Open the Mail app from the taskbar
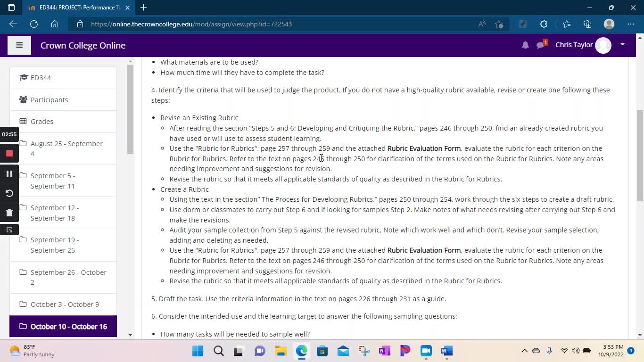The width and height of the screenshot is (644, 362). [x=343, y=351]
